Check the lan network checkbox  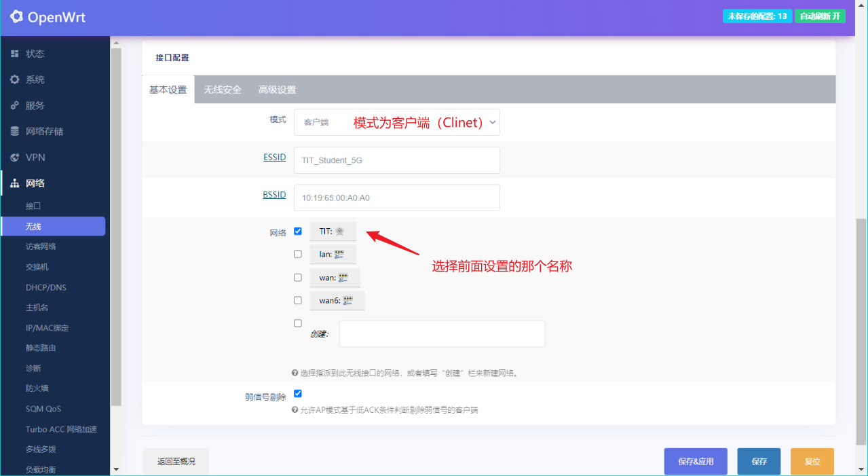pos(297,254)
